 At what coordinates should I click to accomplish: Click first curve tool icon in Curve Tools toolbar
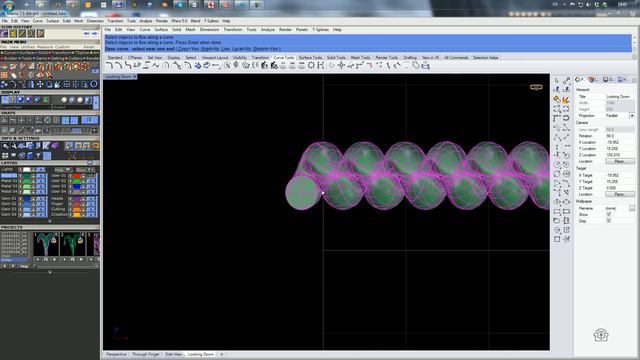[109, 65]
